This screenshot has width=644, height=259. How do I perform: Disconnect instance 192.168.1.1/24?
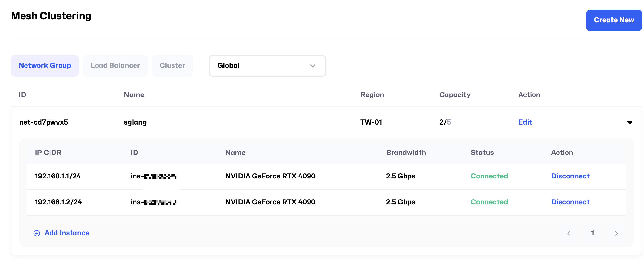[570, 176]
